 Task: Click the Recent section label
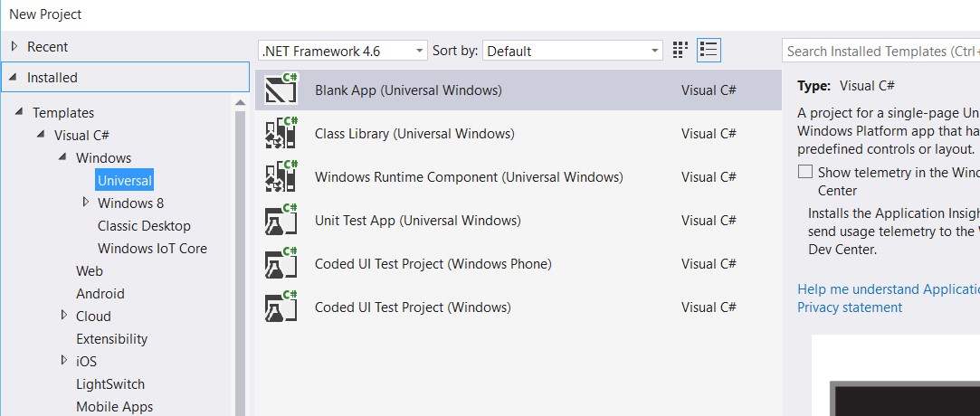click(x=47, y=47)
